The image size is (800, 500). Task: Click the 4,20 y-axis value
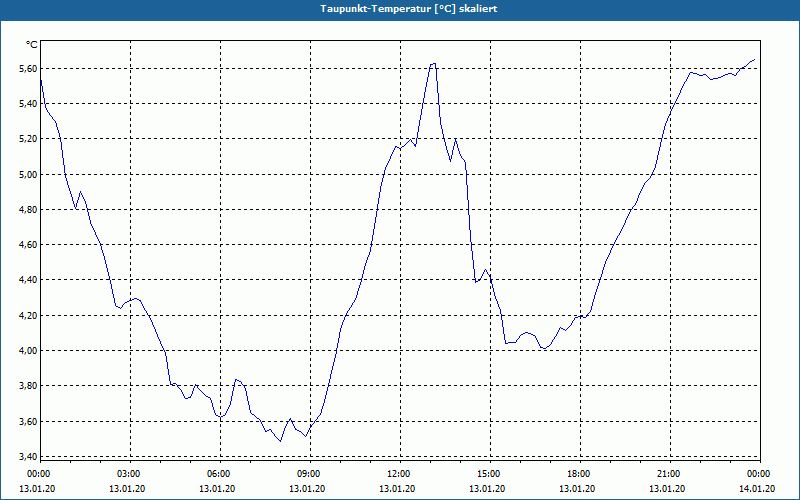pos(29,316)
